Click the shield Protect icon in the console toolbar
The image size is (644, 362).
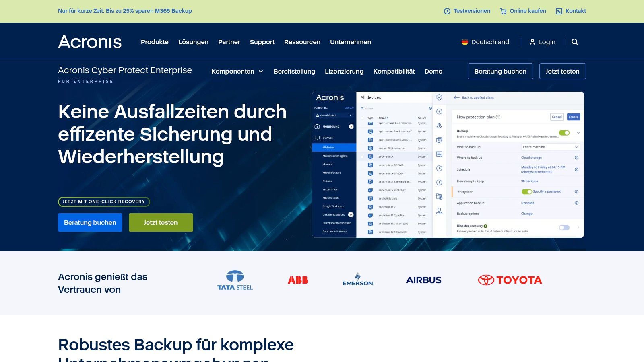click(439, 97)
